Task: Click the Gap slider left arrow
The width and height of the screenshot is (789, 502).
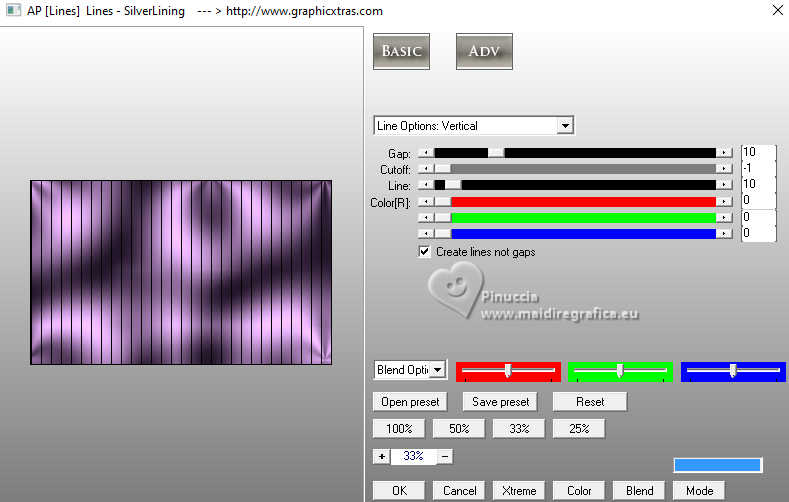Action: pyautogui.click(x=426, y=153)
